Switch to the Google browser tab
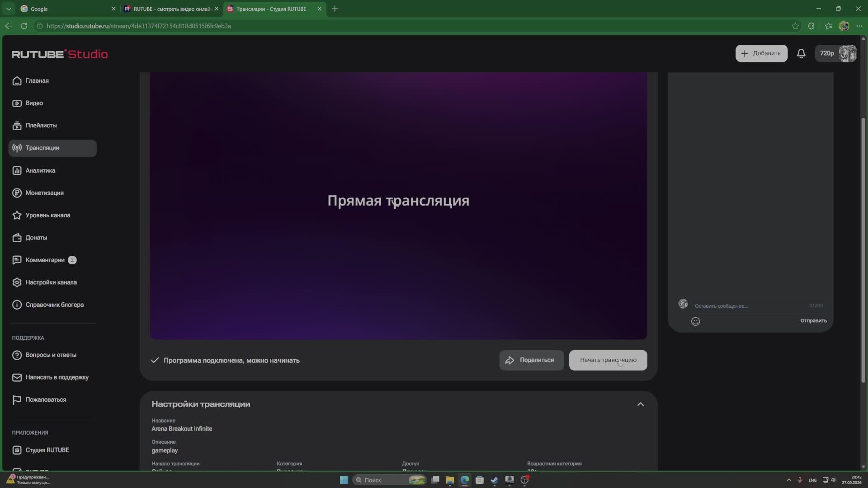 pyautogui.click(x=68, y=9)
